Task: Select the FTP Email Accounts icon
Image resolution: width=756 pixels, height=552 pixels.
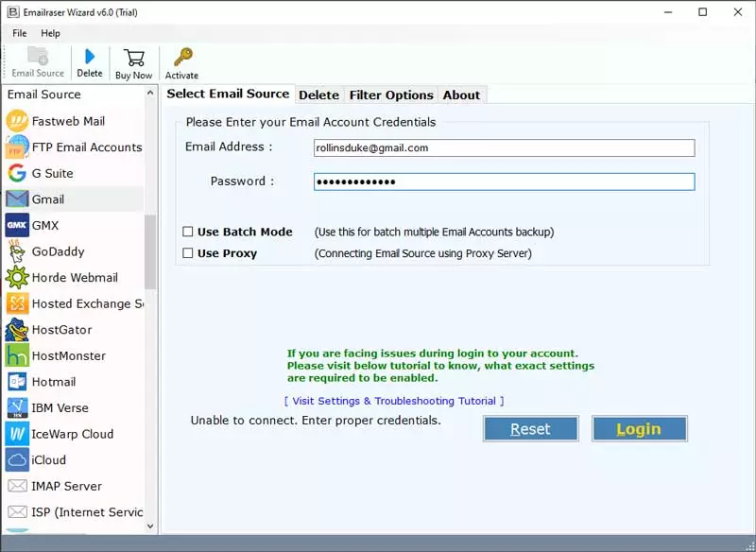Action: coord(17,147)
